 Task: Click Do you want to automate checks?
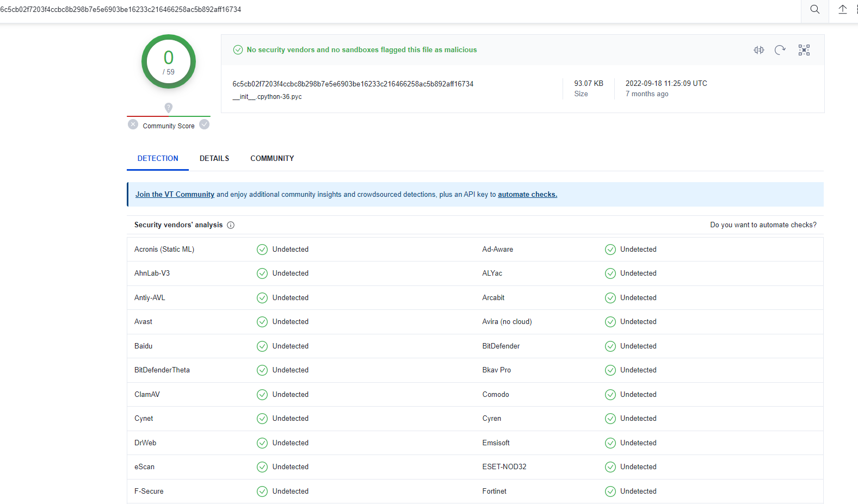(763, 225)
